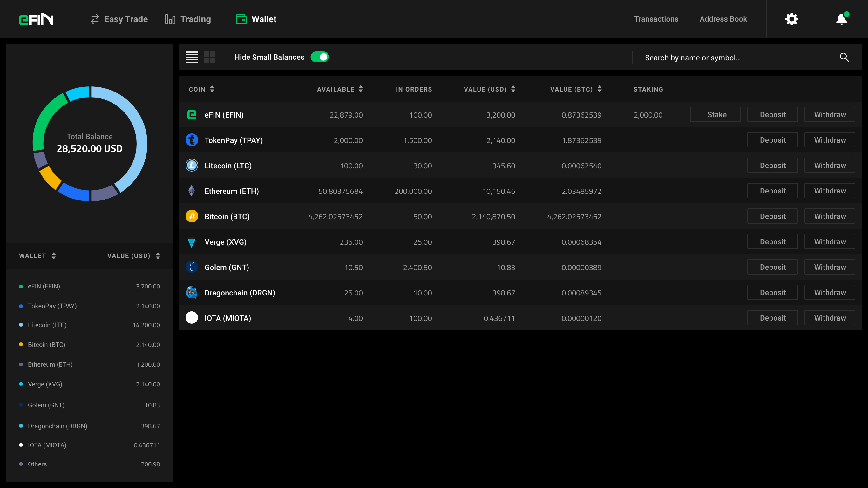Open the Easy Trade tab
This screenshot has width=868, height=488.
click(119, 19)
